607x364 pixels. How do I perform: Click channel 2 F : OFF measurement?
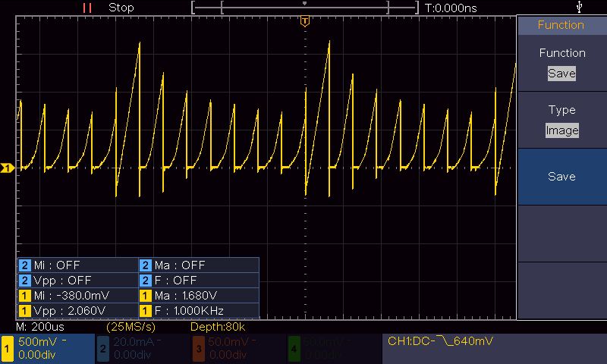[x=199, y=281]
